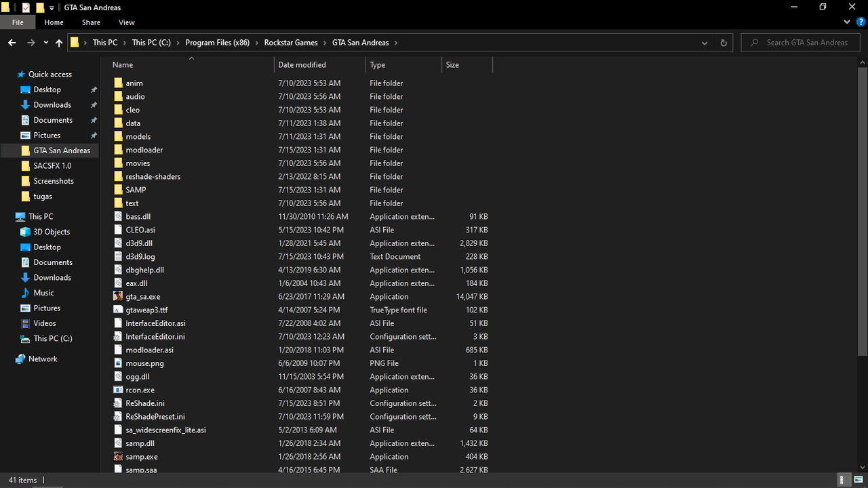This screenshot has height=488, width=868.
Task: Customize Quick Access Toolbar dropdown arrow
Action: (x=52, y=8)
